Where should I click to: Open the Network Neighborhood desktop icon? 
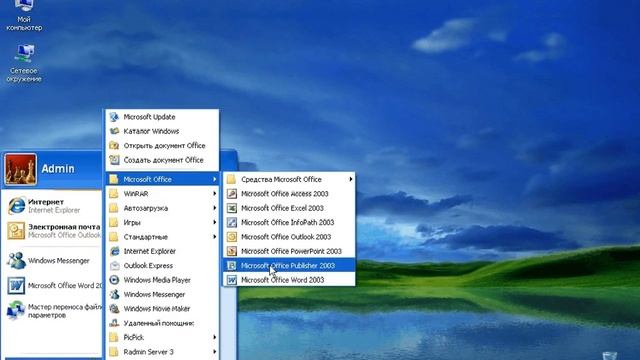tap(24, 63)
